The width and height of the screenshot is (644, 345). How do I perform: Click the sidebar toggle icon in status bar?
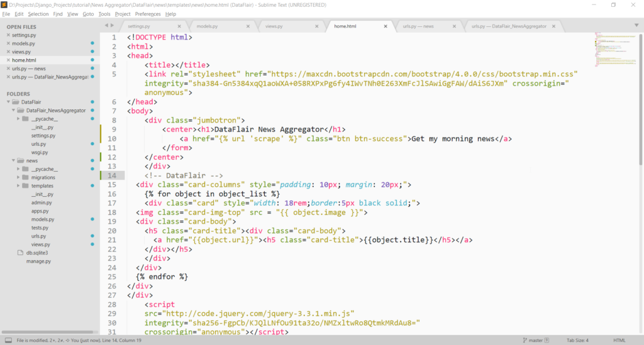coord(8,340)
